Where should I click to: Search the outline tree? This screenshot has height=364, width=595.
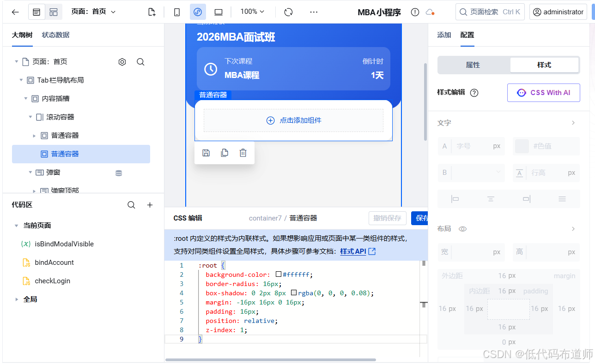tap(141, 62)
